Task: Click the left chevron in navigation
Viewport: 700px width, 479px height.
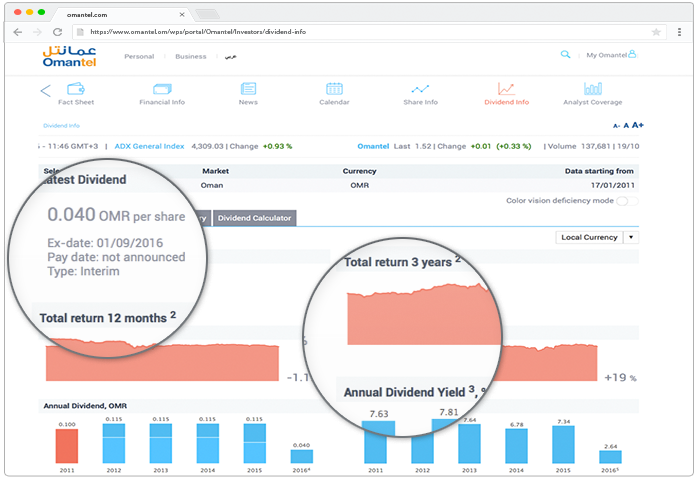Action: (x=45, y=91)
